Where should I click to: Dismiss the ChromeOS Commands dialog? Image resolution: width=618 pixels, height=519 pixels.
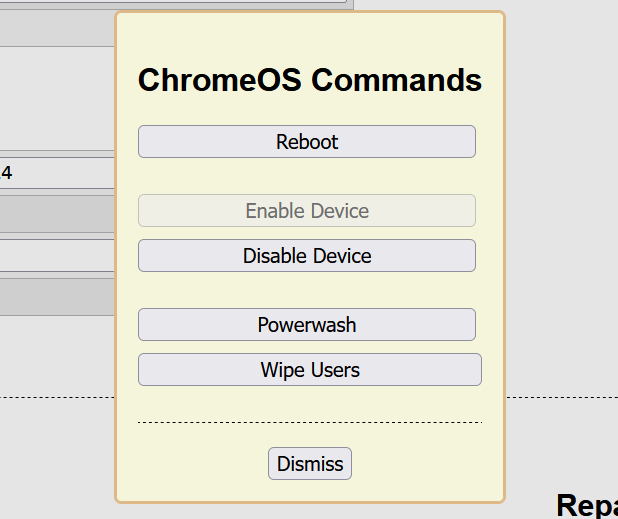pyautogui.click(x=310, y=464)
